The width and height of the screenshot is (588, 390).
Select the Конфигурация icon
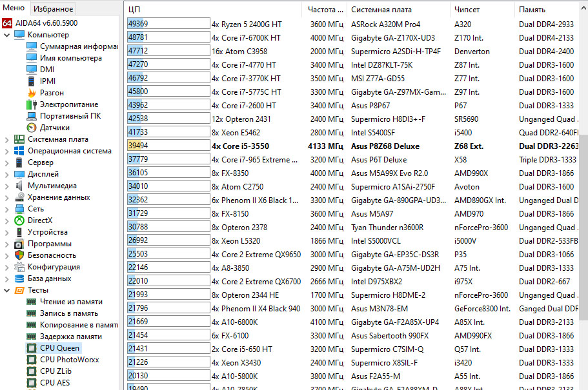click(x=19, y=267)
